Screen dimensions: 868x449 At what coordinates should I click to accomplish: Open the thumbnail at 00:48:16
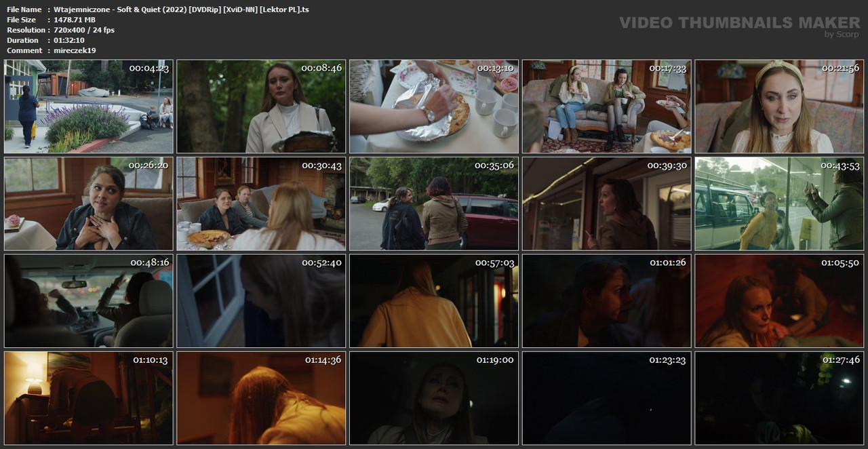88,301
